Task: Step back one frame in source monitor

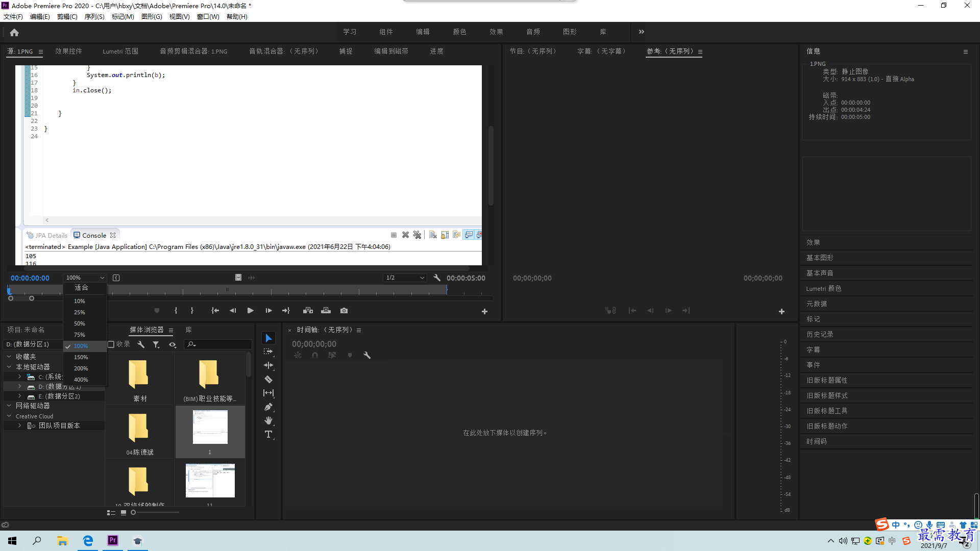Action: [x=233, y=311]
